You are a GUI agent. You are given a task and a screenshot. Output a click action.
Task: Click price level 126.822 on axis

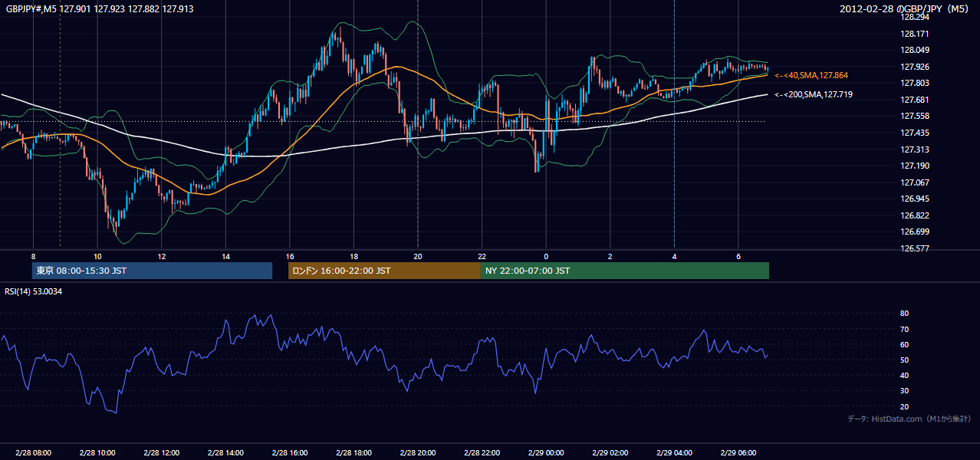pos(915,215)
